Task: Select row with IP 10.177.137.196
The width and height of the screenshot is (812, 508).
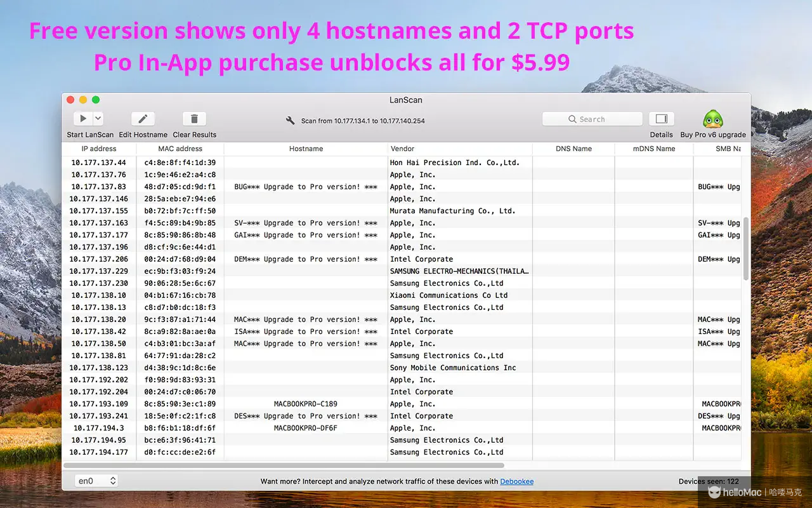Action: 402,247
